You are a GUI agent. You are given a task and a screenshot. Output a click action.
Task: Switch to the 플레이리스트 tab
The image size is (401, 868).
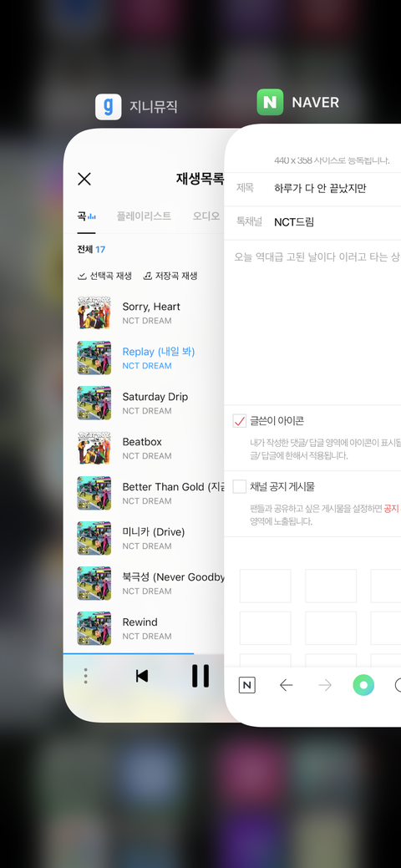144,216
